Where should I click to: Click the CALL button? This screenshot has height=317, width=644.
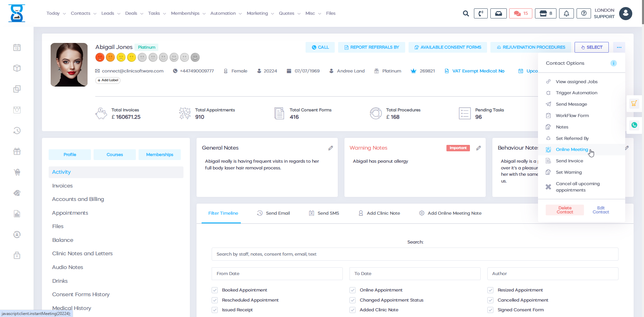click(320, 47)
